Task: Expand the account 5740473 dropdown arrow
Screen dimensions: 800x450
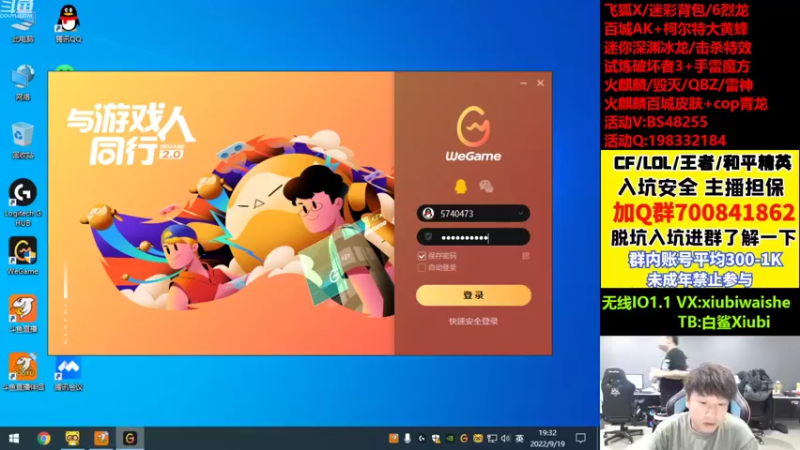Action: (520, 213)
